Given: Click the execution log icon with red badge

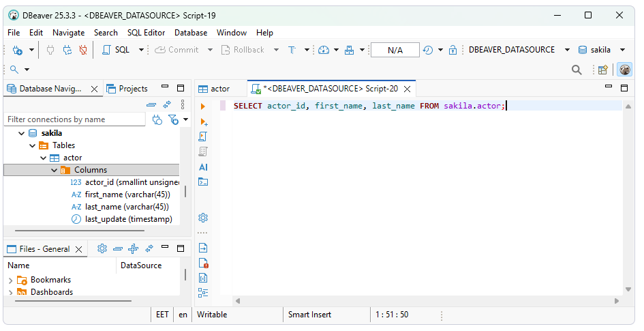Looking at the screenshot, I should coord(203,263).
